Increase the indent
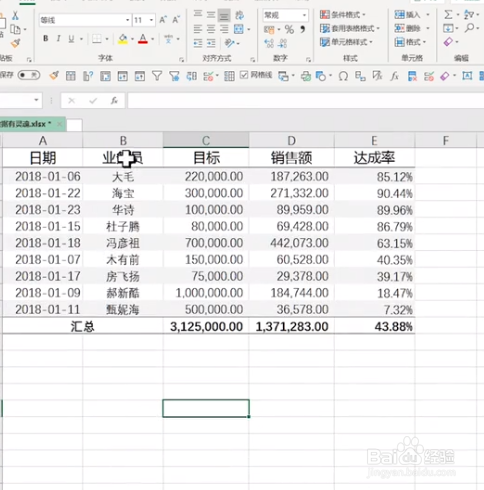This screenshot has height=490, width=484. [x=211, y=43]
